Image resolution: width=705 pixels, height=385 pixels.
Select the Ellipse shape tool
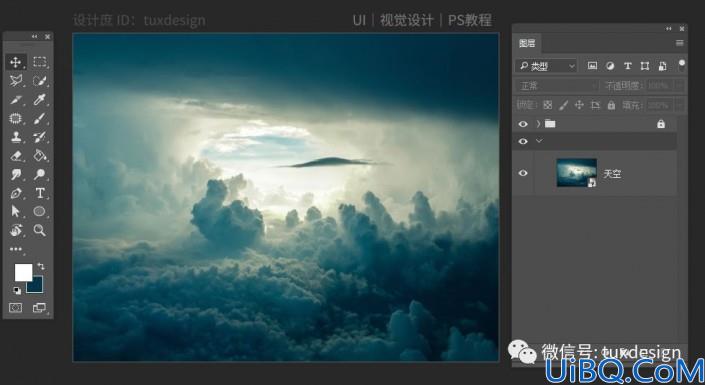point(40,211)
